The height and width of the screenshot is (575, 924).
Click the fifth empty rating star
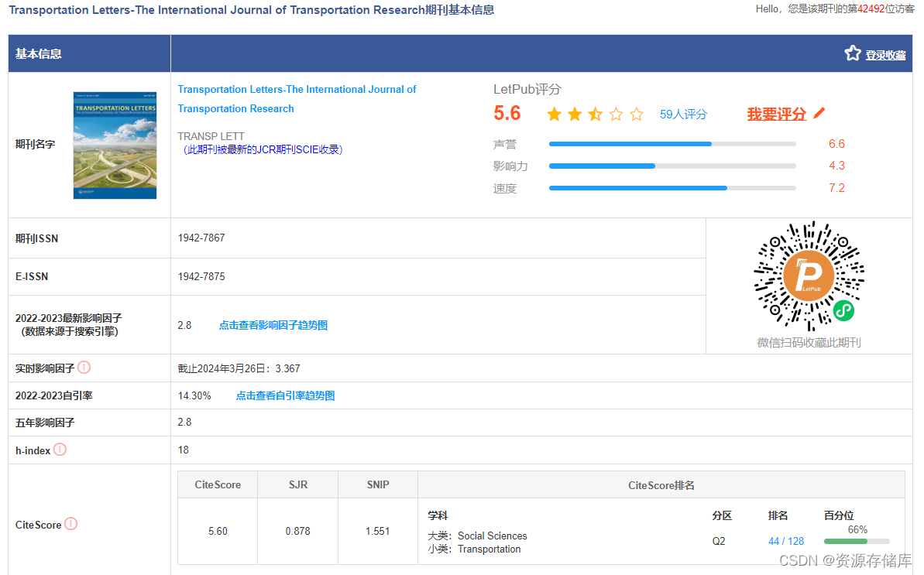(x=637, y=115)
